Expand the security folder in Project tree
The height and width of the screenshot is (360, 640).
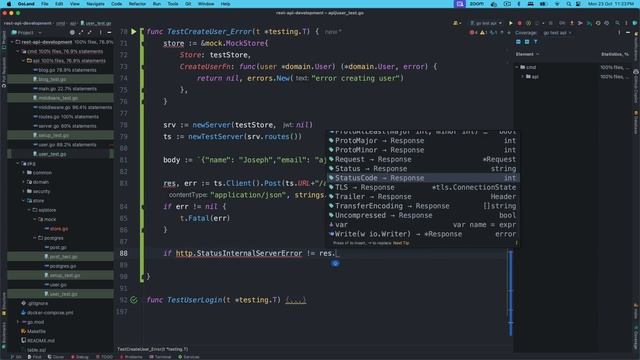pyautogui.click(x=24, y=191)
